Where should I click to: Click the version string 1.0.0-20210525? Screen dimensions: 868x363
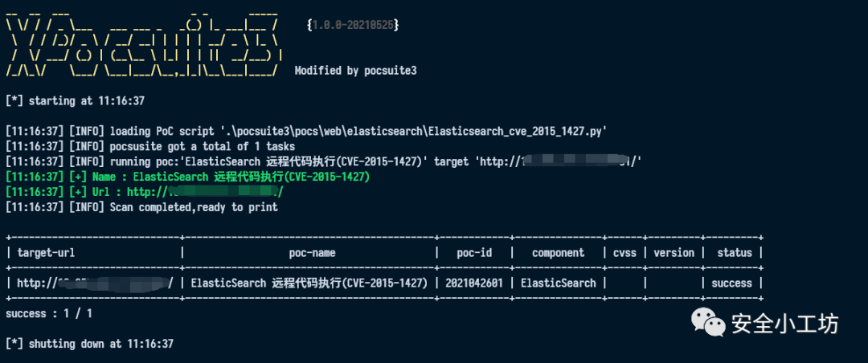pyautogui.click(x=353, y=26)
